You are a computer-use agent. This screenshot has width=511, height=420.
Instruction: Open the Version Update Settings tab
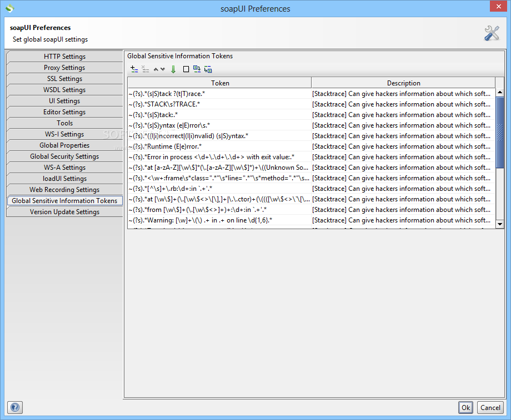64,211
